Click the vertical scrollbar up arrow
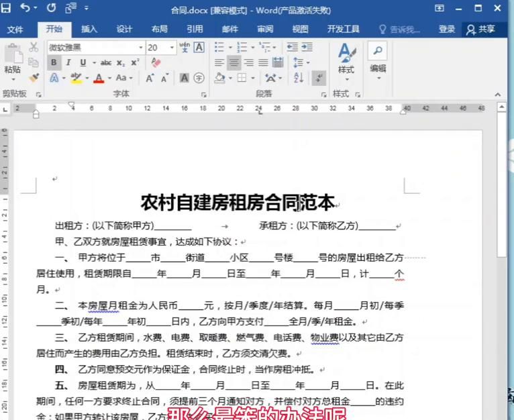This screenshot has width=514, height=420. 502,107
